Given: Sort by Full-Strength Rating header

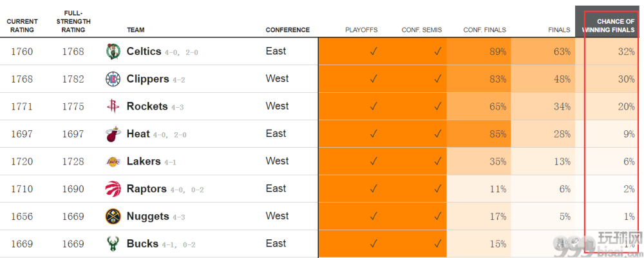Looking at the screenshot, I should 73,21.
